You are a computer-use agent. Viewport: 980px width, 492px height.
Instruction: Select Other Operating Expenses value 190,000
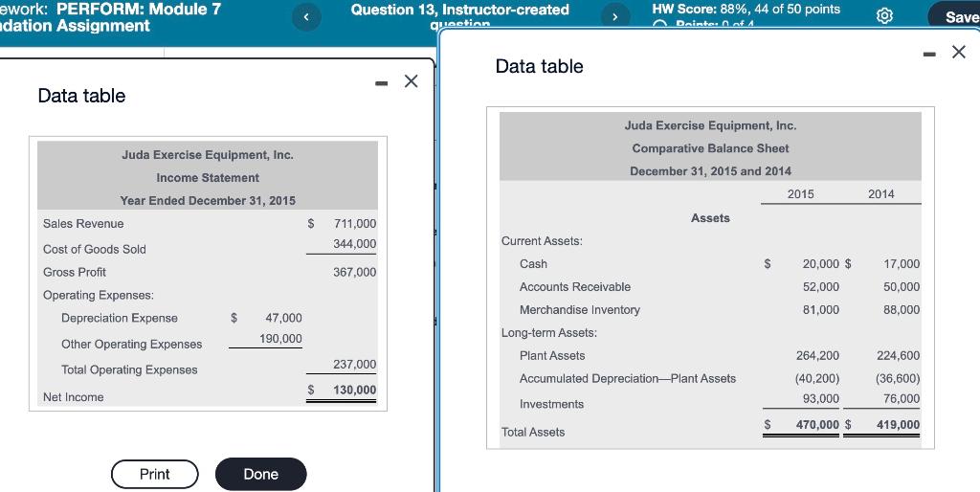pyautogui.click(x=281, y=339)
